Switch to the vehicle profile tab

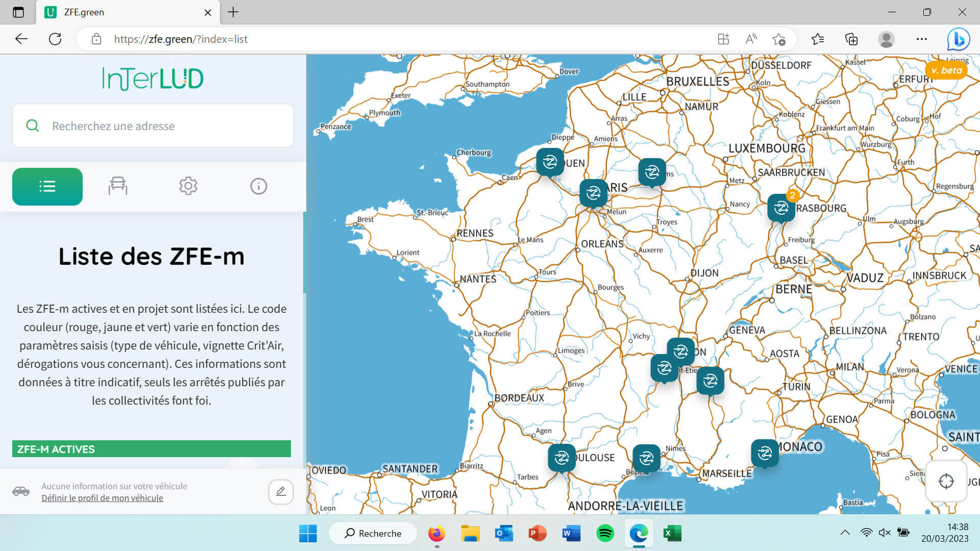(x=118, y=186)
